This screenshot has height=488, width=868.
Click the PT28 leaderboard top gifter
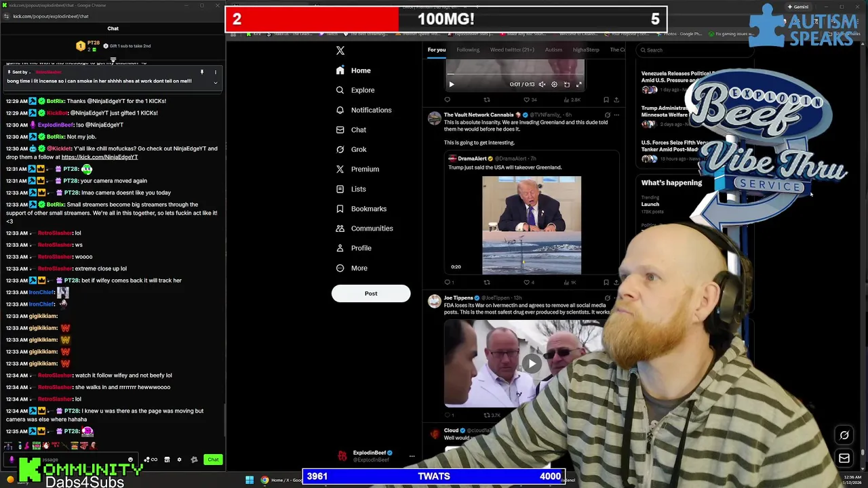88,46
